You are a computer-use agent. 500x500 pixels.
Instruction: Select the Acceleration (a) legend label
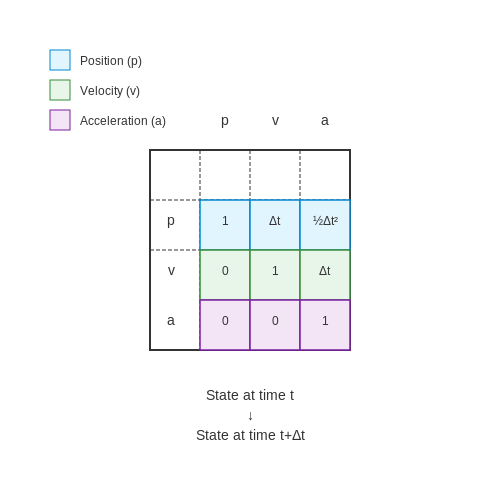(x=123, y=121)
